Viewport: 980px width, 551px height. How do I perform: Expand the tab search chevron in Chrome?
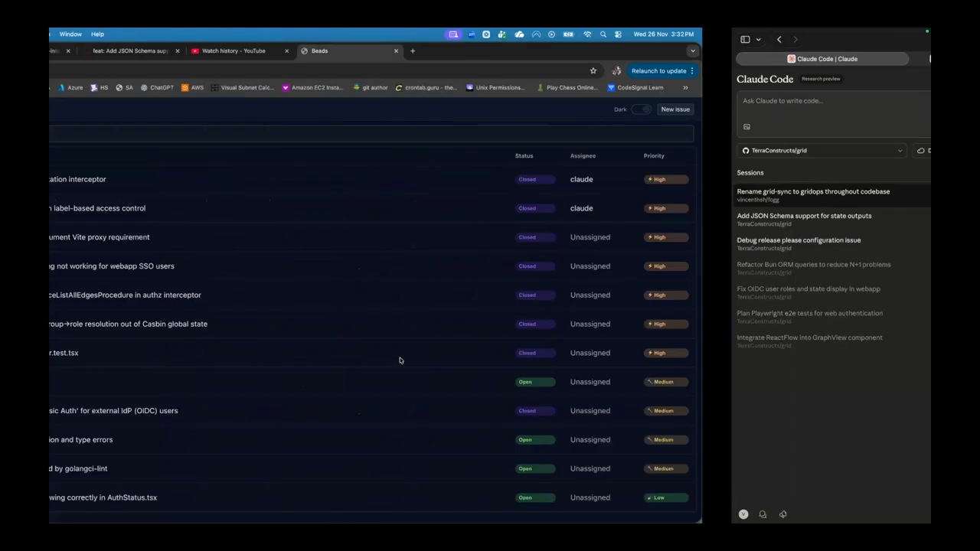tap(692, 51)
